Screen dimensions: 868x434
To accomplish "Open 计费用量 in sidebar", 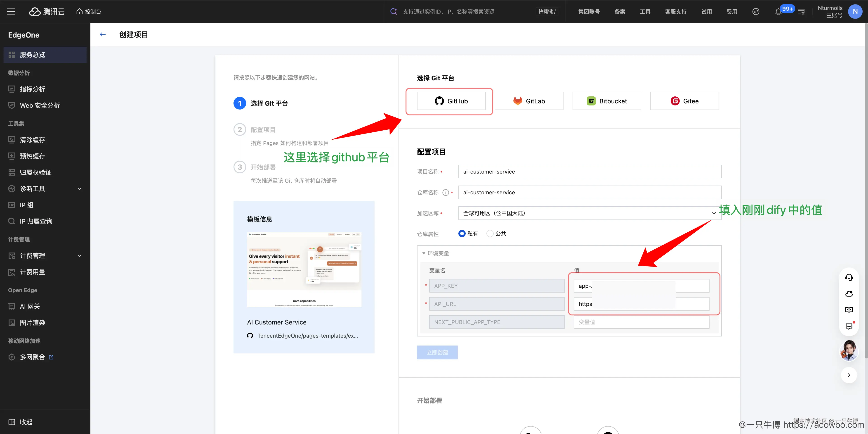I will (45, 272).
